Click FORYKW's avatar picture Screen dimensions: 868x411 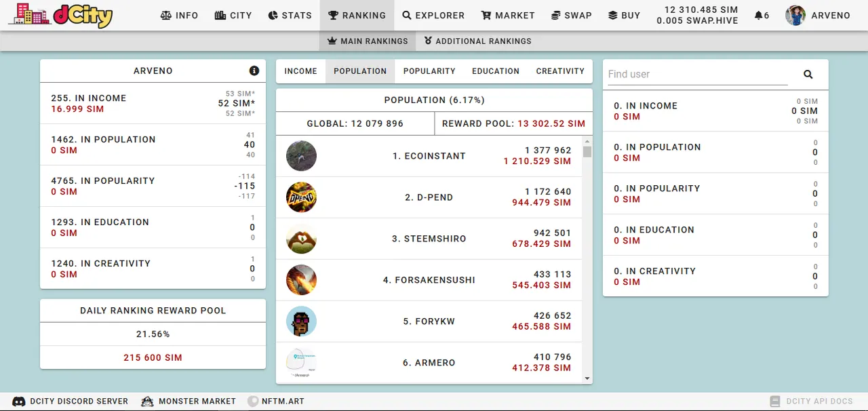[301, 321]
